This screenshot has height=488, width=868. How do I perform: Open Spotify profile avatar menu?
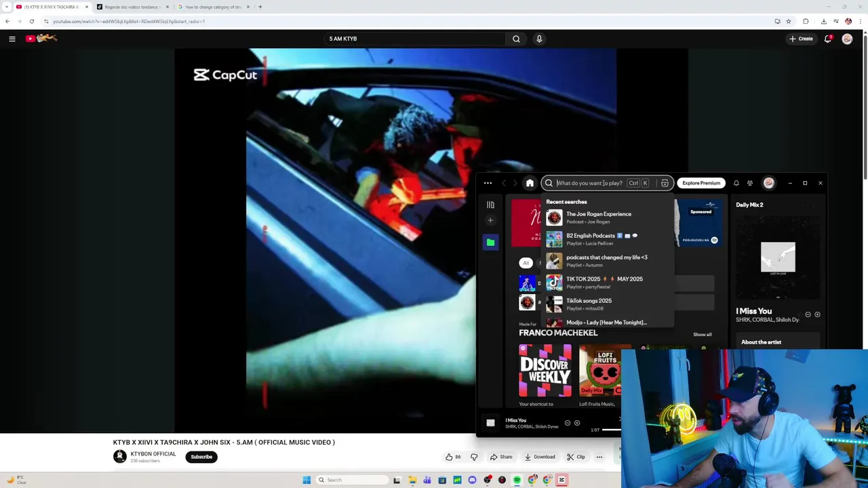click(x=768, y=183)
